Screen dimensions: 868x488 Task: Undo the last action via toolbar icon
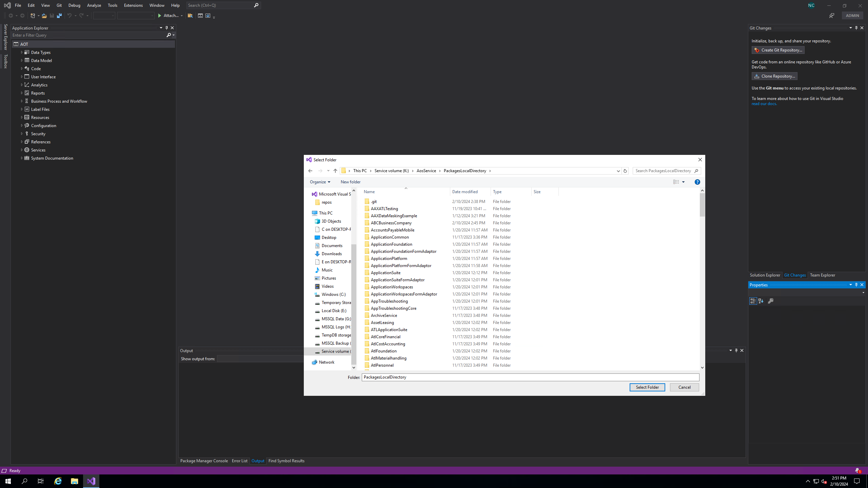(69, 16)
